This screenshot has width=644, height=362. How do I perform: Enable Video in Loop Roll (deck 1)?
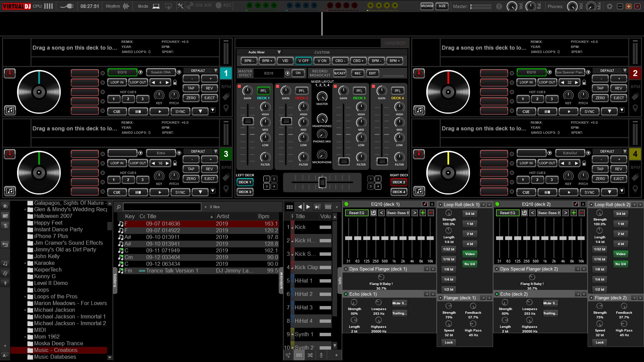pyautogui.click(x=470, y=254)
